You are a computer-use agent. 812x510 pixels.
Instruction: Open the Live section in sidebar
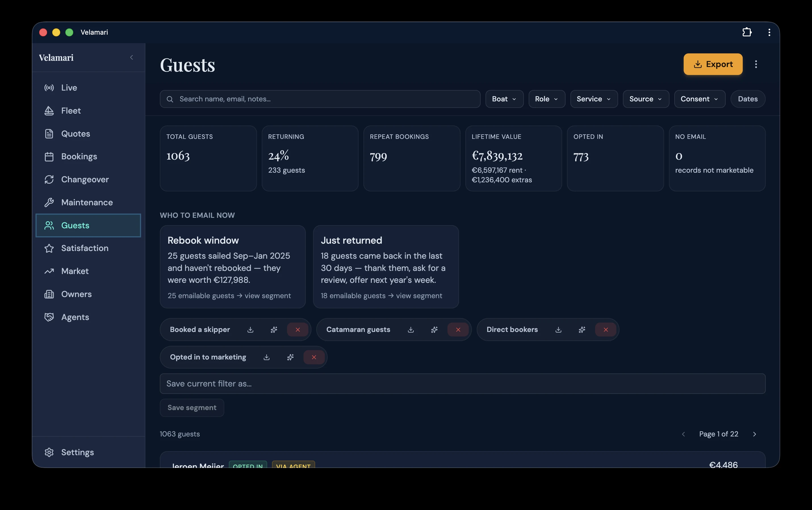coord(88,88)
